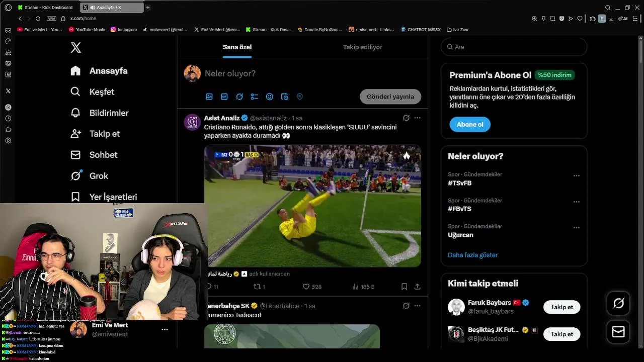The image size is (644, 362).
Task: Go back to previous page
Action: pyautogui.click(x=20, y=19)
